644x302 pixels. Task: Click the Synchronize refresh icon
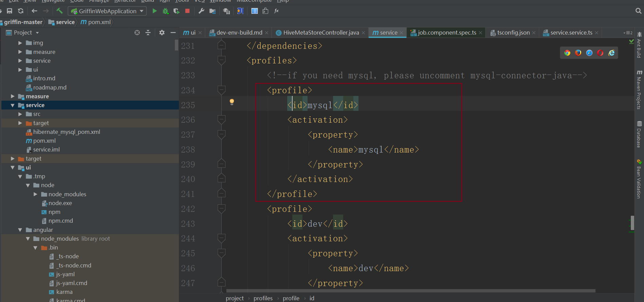[x=21, y=11]
